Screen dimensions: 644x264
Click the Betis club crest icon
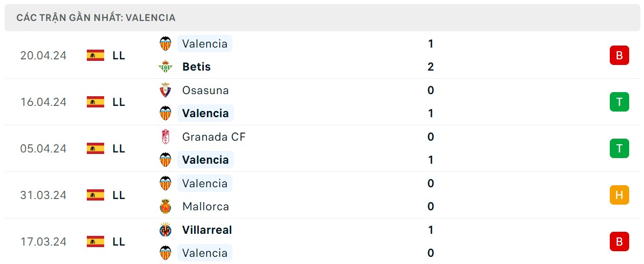(x=165, y=67)
